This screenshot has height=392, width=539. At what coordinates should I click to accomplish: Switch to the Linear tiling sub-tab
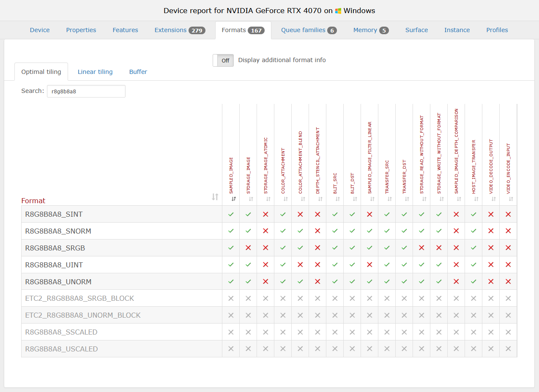(95, 72)
